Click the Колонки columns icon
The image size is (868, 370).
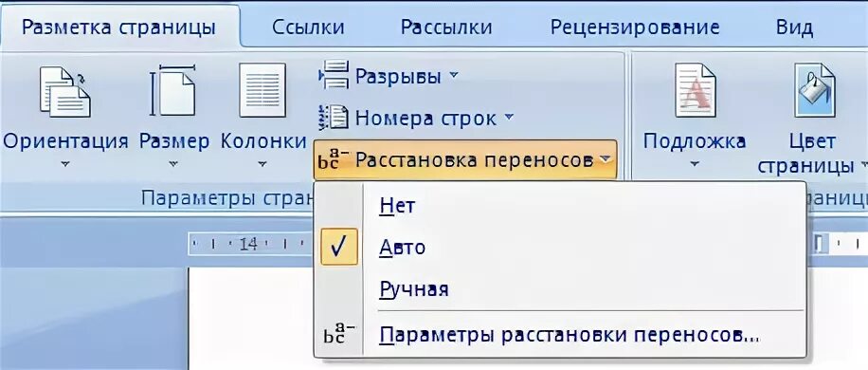tap(262, 90)
